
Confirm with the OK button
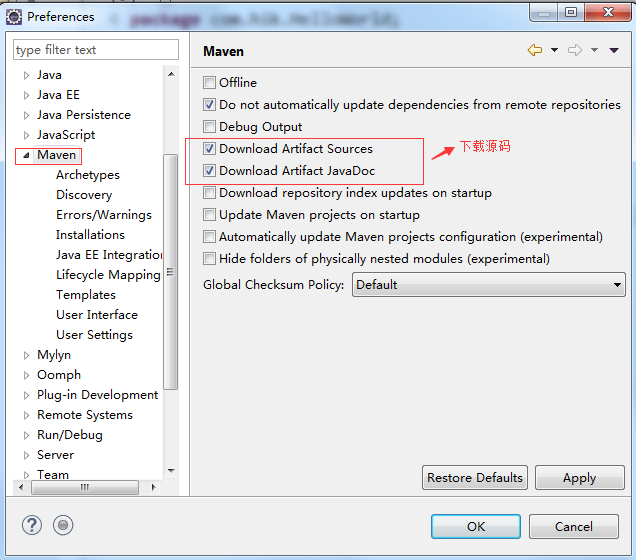[476, 526]
